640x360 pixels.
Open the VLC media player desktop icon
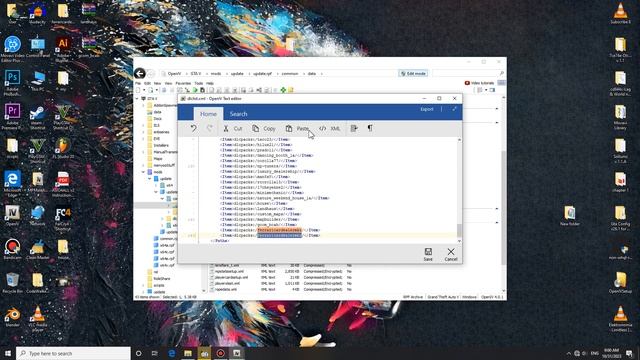pos(38,318)
